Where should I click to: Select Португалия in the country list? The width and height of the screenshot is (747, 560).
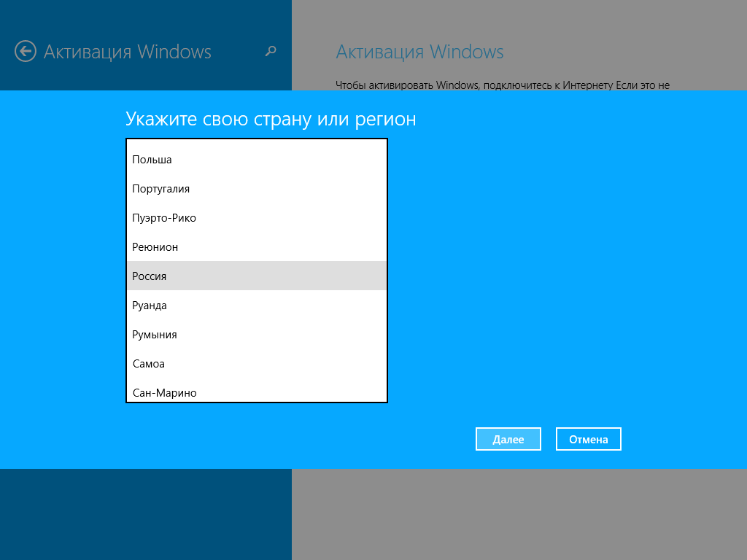pos(257,189)
